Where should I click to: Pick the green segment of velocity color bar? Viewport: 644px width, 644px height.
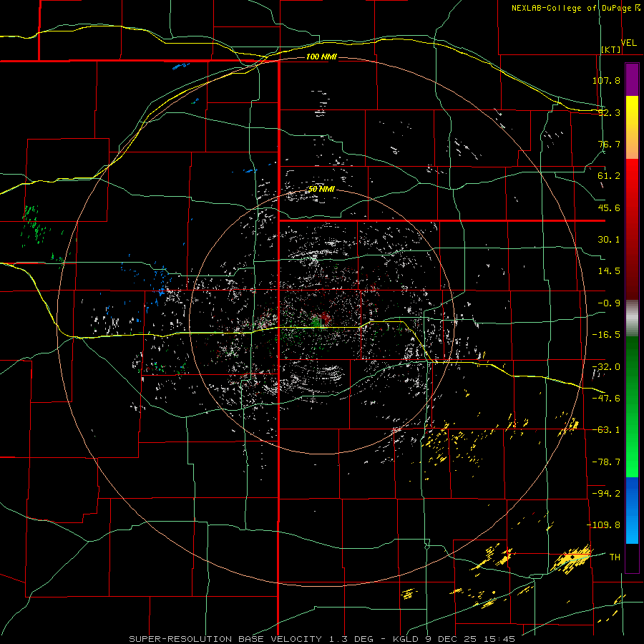(632, 406)
